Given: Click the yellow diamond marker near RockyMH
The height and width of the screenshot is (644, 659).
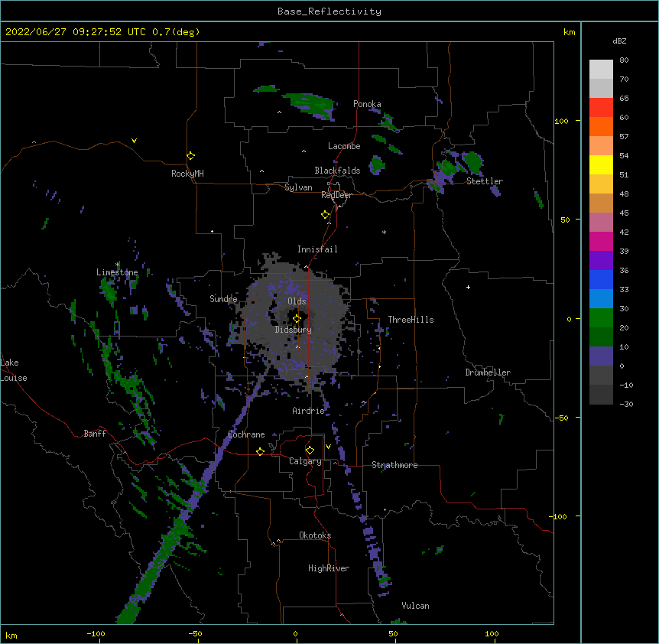Looking at the screenshot, I should click(190, 156).
